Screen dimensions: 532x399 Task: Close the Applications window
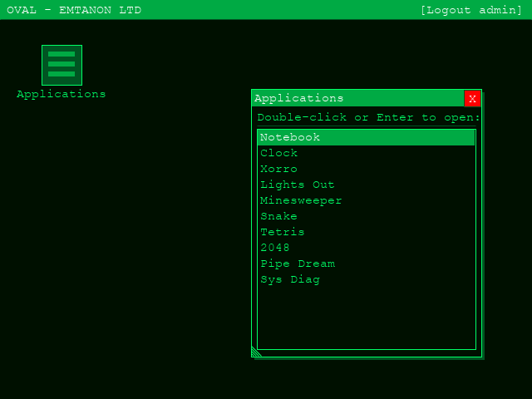[472, 98]
